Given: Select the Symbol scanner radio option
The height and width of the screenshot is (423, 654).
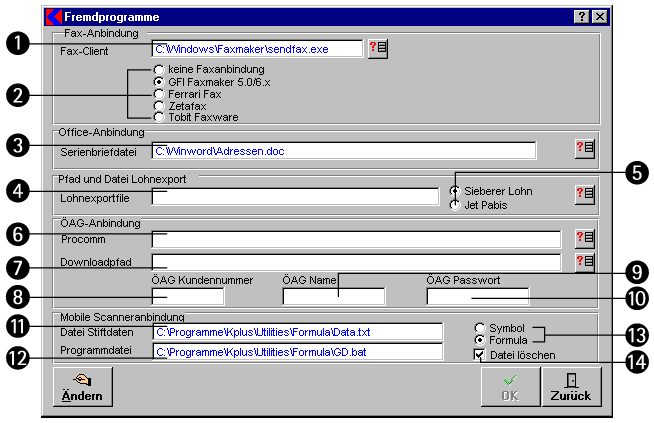Looking at the screenshot, I should click(x=481, y=327).
